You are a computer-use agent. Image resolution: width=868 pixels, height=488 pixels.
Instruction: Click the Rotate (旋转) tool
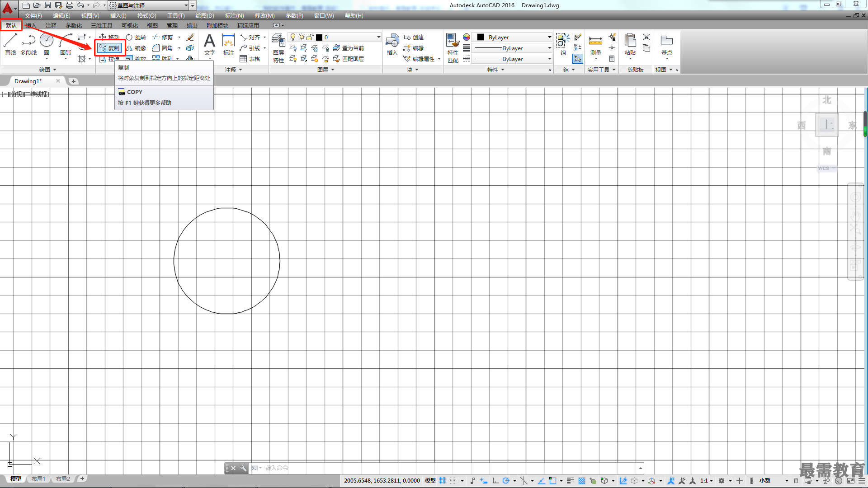(136, 37)
